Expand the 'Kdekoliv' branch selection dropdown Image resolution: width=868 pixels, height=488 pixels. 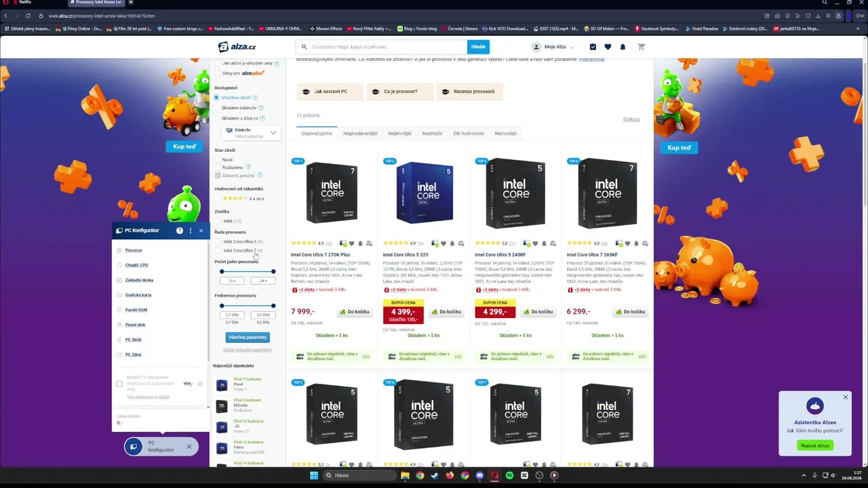pos(251,133)
